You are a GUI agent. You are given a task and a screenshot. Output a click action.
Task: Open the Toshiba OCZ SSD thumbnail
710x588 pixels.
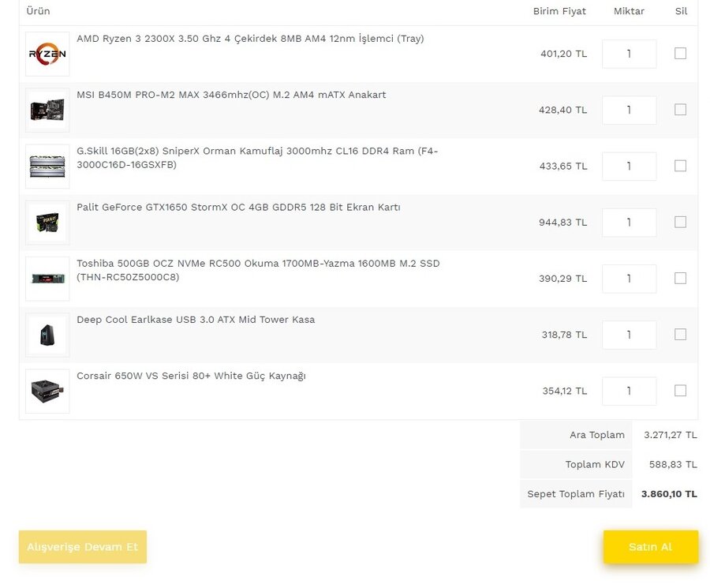coord(47,279)
